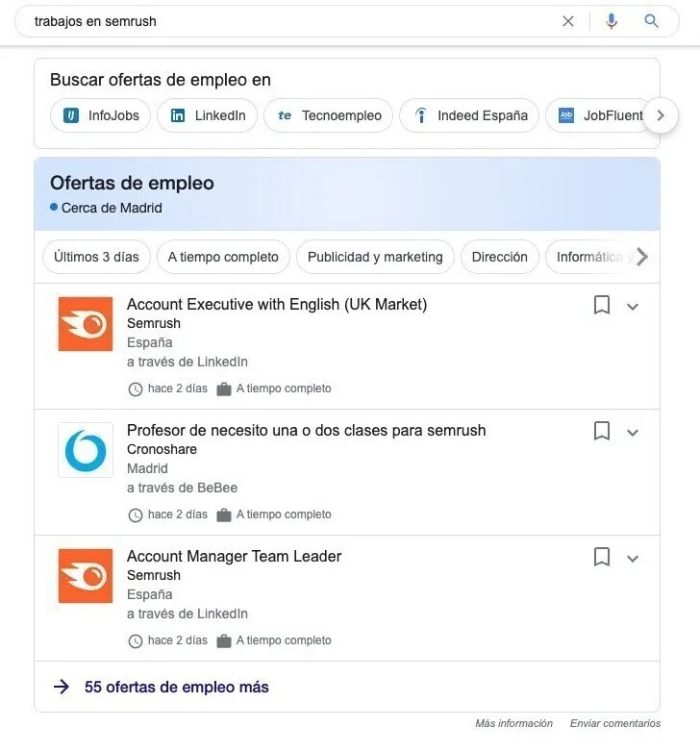Click the Semrush logo on the Account Executive job

click(x=86, y=324)
